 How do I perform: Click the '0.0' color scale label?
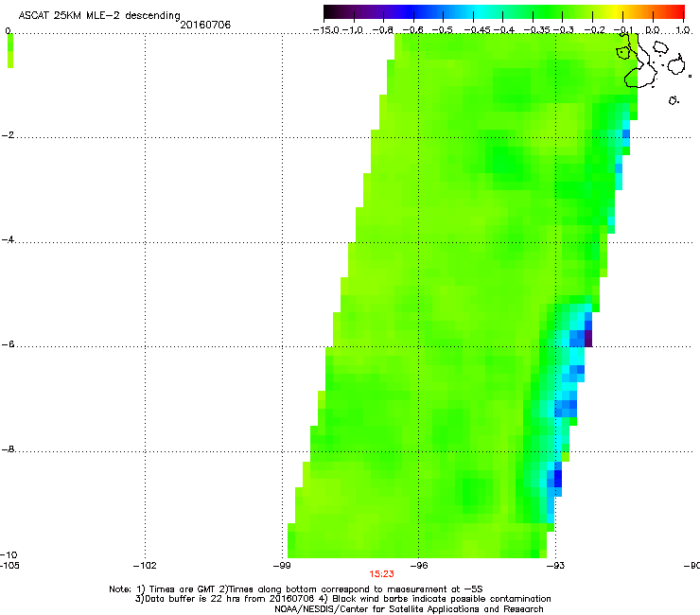[x=653, y=30]
